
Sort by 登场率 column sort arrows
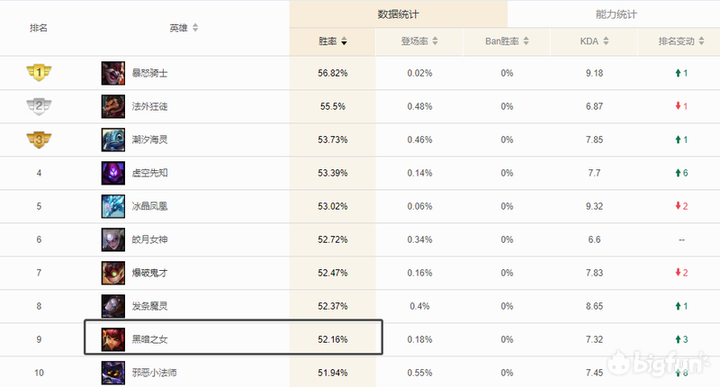pyautogui.click(x=435, y=41)
